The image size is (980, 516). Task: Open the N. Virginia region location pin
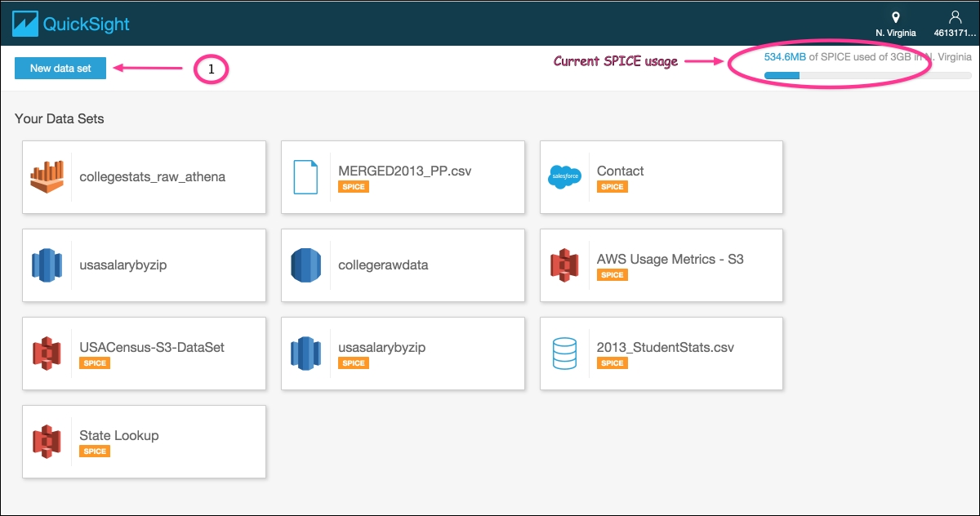[895, 17]
